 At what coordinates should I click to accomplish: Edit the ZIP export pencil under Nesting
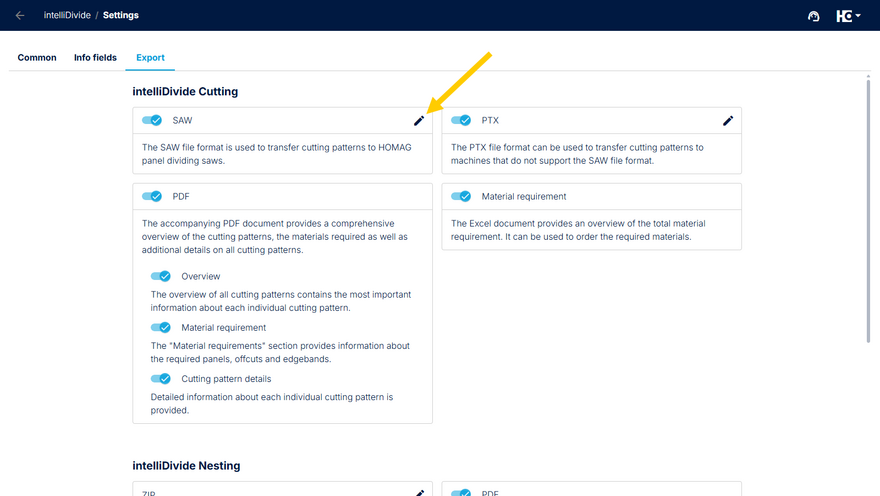[x=420, y=493]
